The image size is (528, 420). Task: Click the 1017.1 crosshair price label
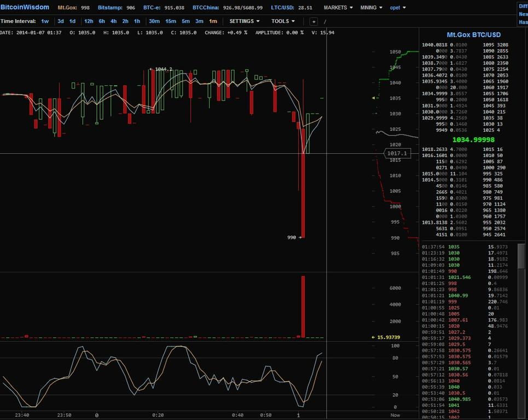pos(397,154)
